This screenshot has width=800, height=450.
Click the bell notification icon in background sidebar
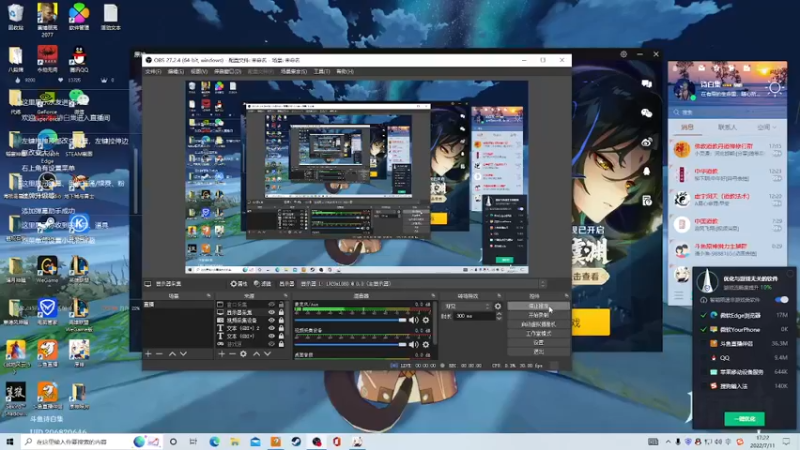click(646, 171)
